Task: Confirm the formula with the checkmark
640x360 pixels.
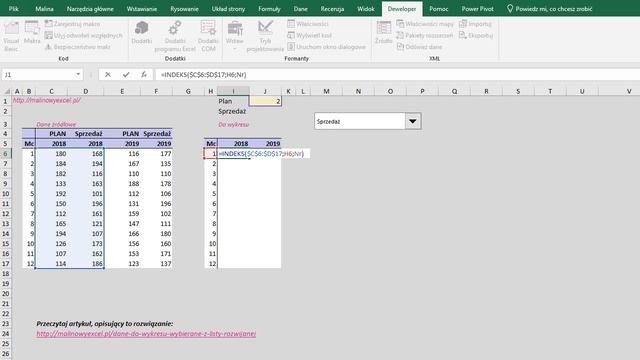Action: [x=126, y=75]
